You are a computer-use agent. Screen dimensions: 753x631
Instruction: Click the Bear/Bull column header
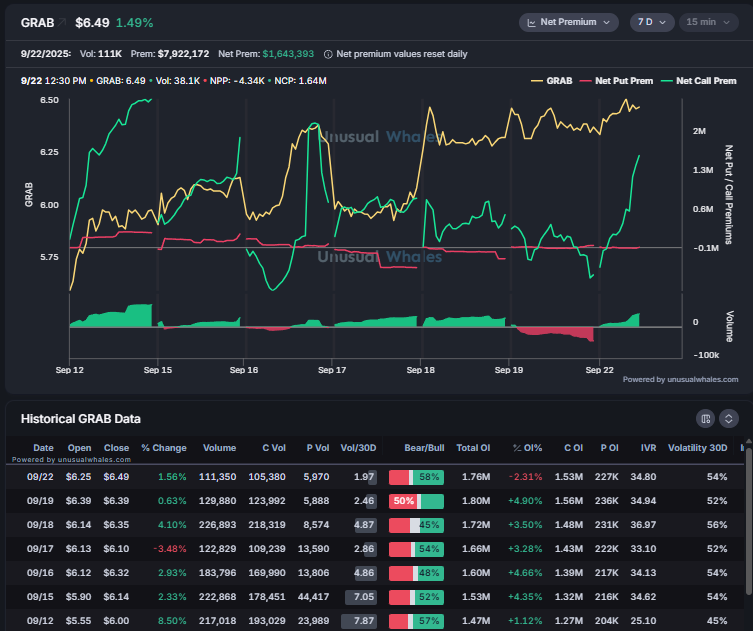coord(415,448)
